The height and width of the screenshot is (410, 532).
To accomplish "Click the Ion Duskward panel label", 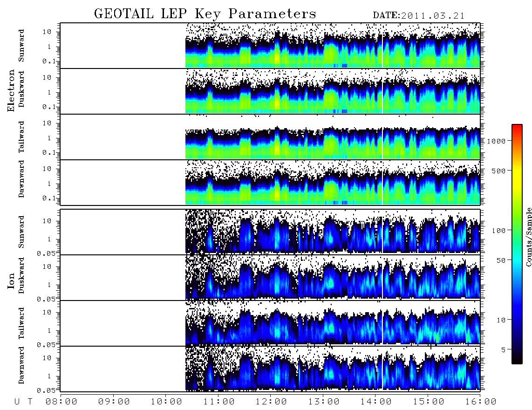I will [x=21, y=276].
